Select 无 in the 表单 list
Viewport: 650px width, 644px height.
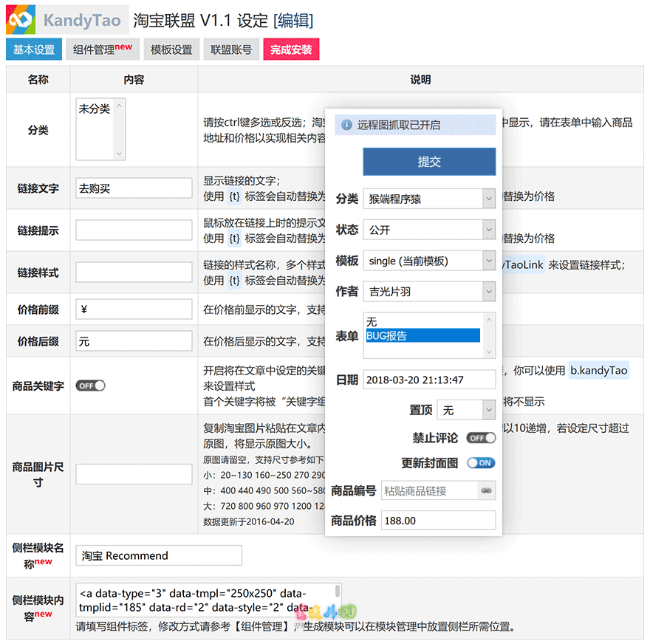[x=422, y=322]
